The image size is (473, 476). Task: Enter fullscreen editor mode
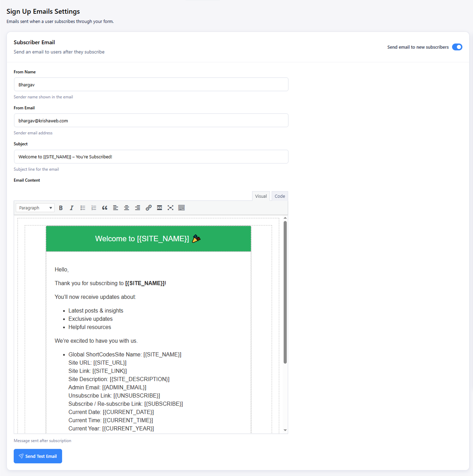click(170, 208)
